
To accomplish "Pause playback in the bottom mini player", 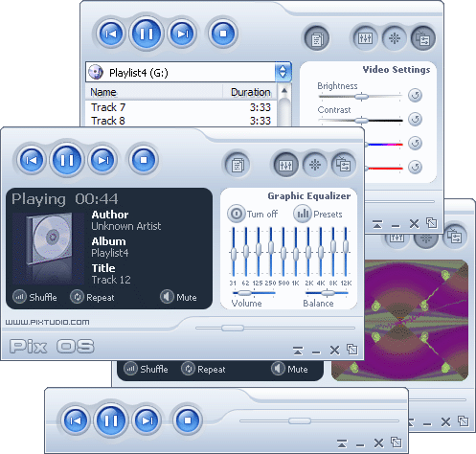I will (x=111, y=420).
